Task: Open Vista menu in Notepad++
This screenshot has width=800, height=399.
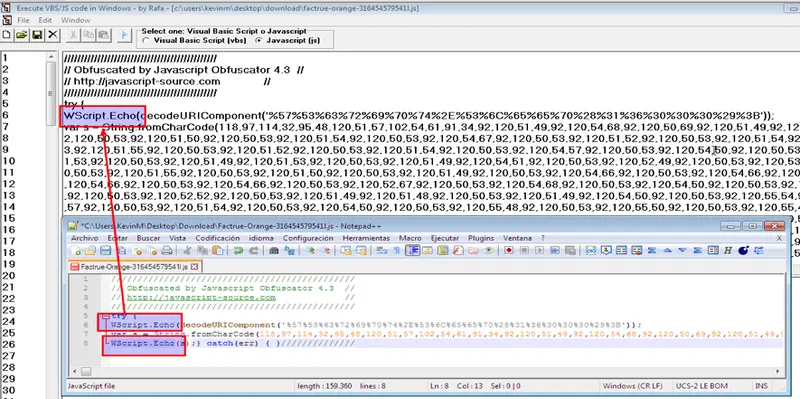Action: (178, 238)
